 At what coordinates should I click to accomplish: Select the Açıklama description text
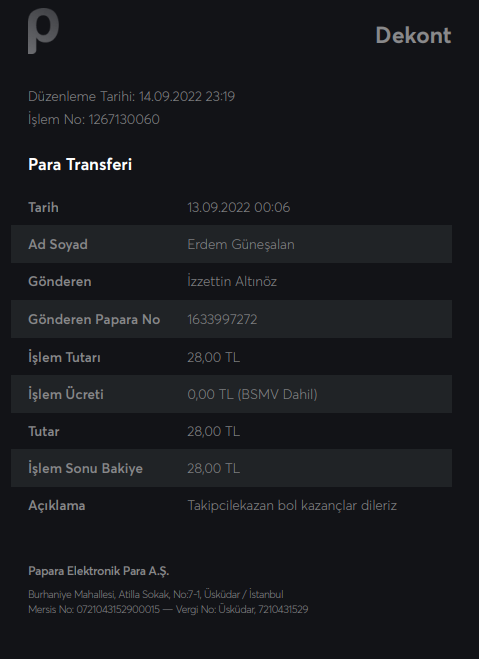click(292, 505)
